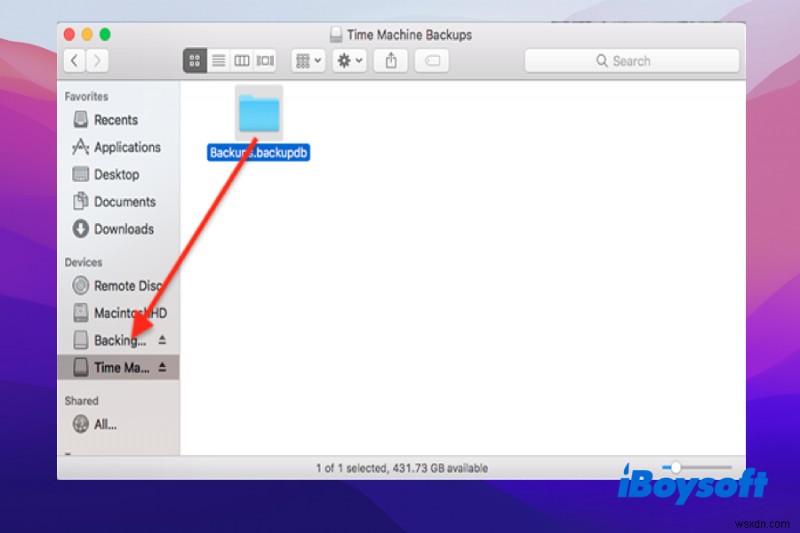
Task: Select the Backing... drive in sidebar
Action: 118,340
